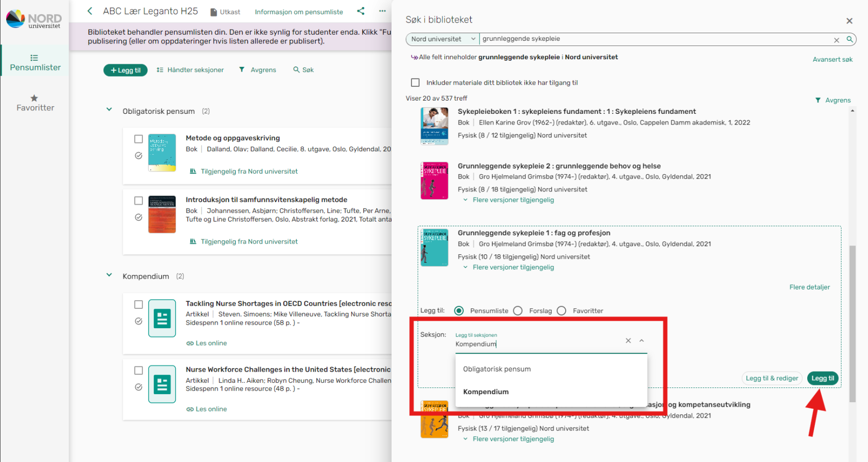The image size is (868, 462).
Task: Clear the library search field text
Action: pos(836,40)
